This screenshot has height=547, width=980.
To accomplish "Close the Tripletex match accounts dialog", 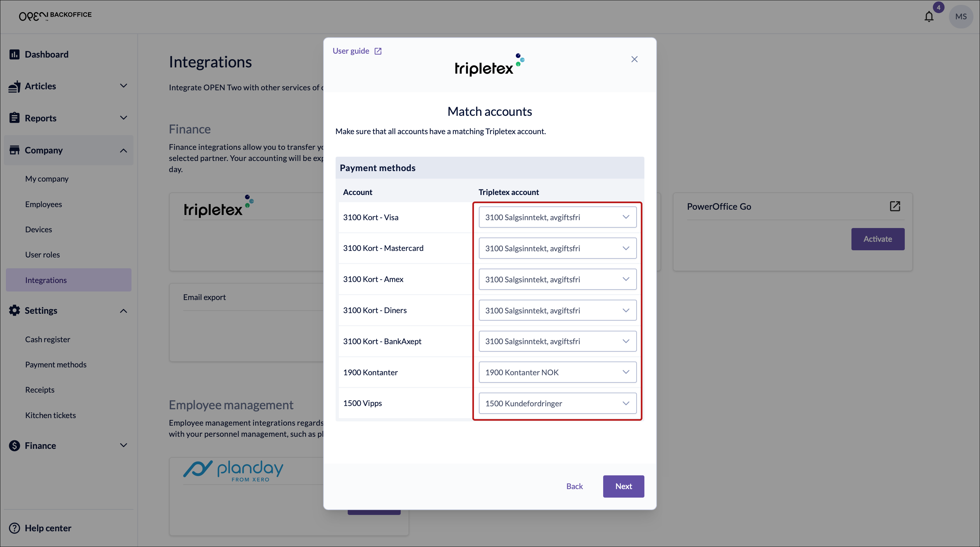I will tap(634, 59).
